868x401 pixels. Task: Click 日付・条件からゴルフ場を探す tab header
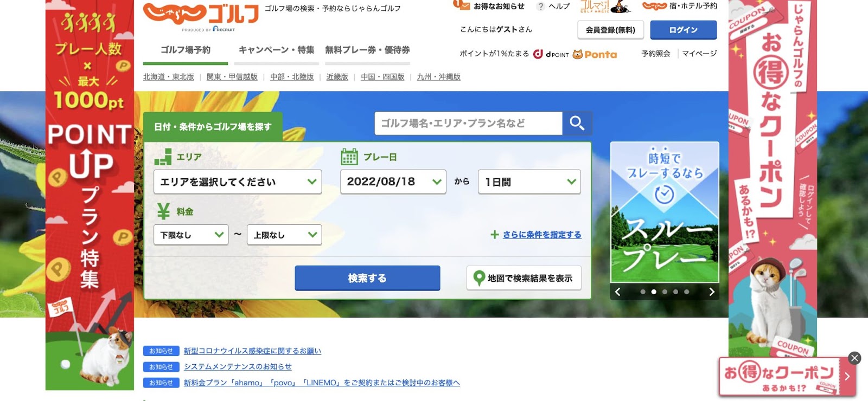point(213,127)
